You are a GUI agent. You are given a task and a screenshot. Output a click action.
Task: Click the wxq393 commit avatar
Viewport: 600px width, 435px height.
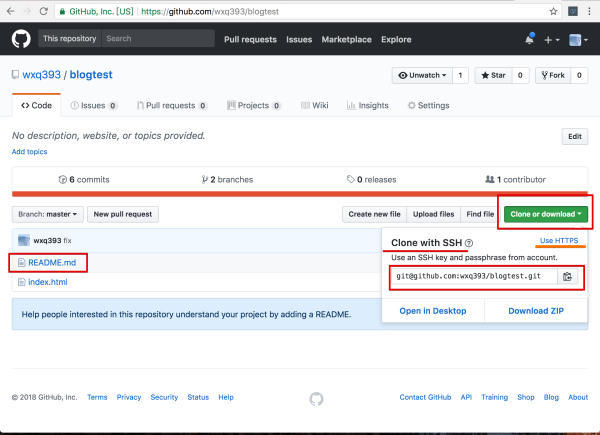(24, 241)
